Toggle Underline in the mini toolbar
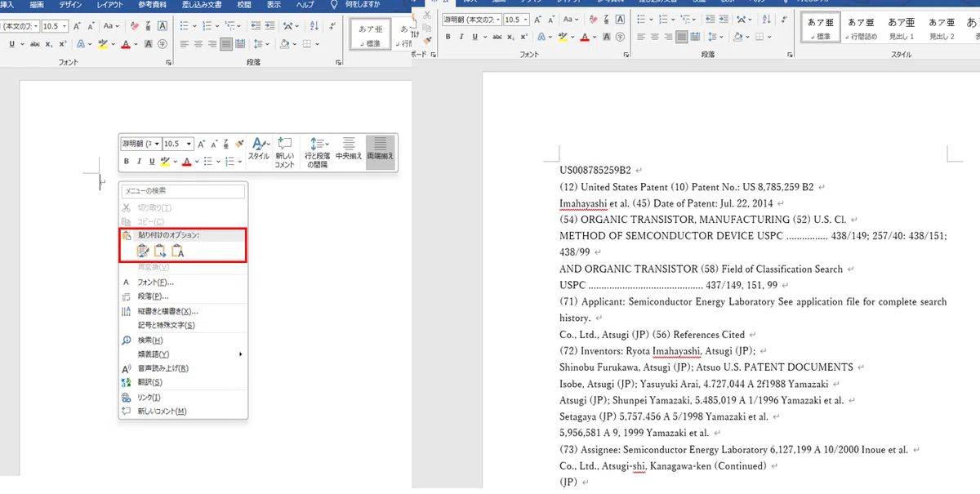 [152, 162]
